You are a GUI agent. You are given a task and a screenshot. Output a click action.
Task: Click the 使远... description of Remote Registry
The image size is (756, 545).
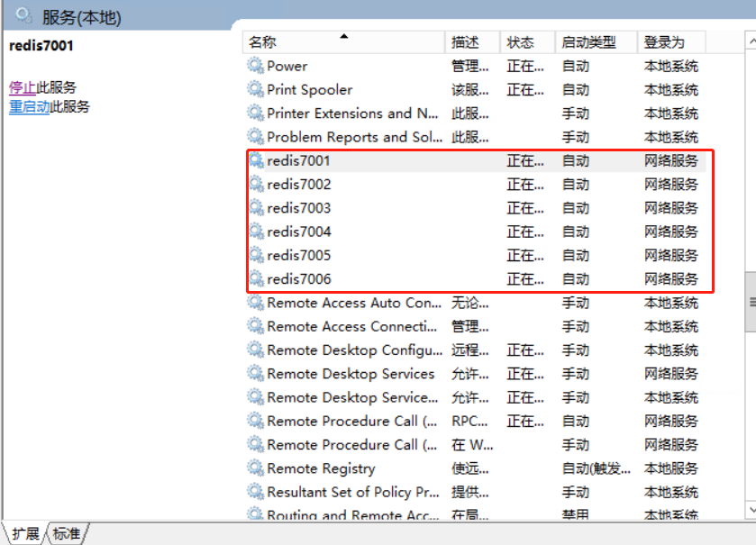tap(470, 468)
